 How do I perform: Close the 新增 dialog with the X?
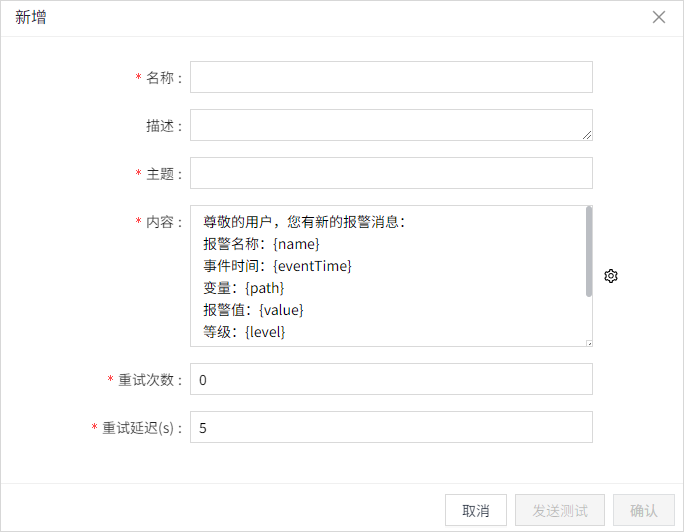[x=659, y=17]
